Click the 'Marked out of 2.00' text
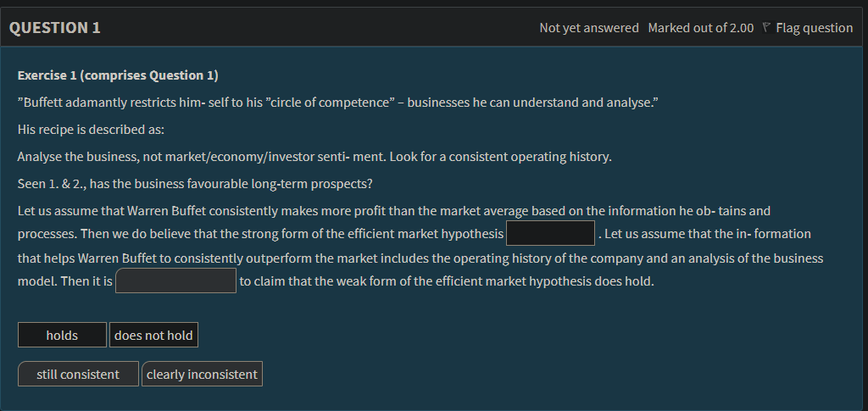The image size is (868, 411). click(700, 28)
